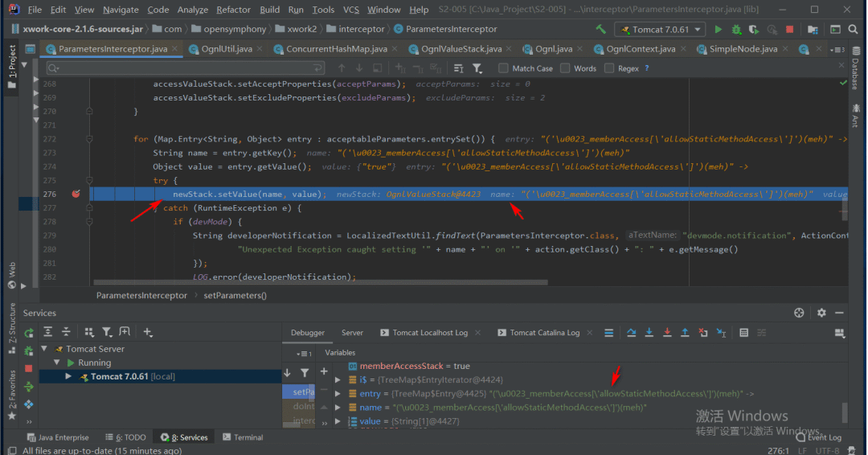Click Drop Frame debugger icon
The height and width of the screenshot is (455, 868).
[x=703, y=333]
